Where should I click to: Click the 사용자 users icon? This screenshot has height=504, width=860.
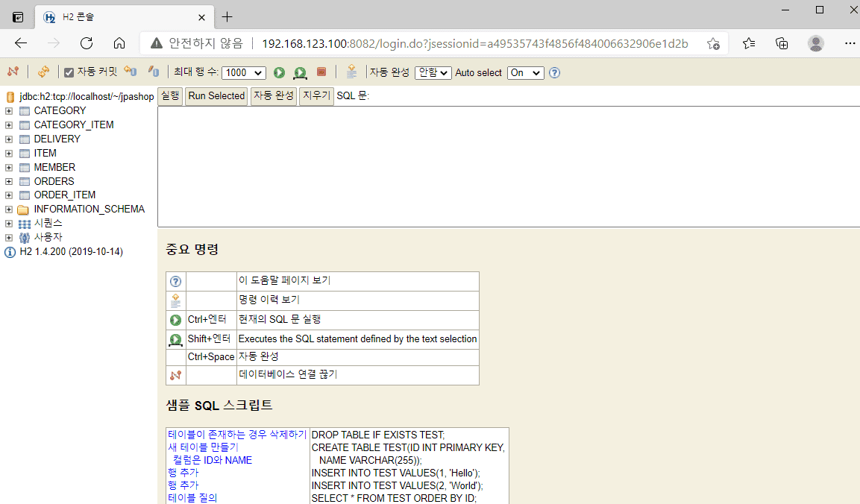[x=24, y=238]
